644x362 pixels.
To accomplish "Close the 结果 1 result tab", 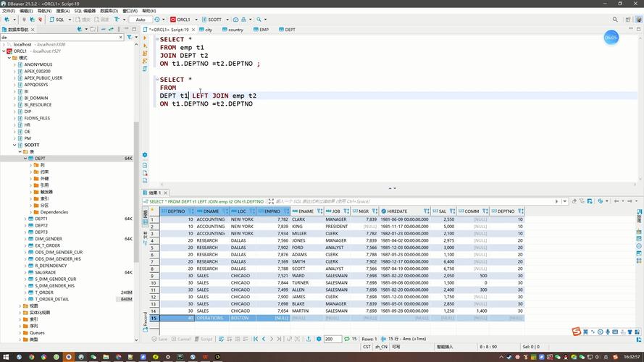I will coord(165,193).
